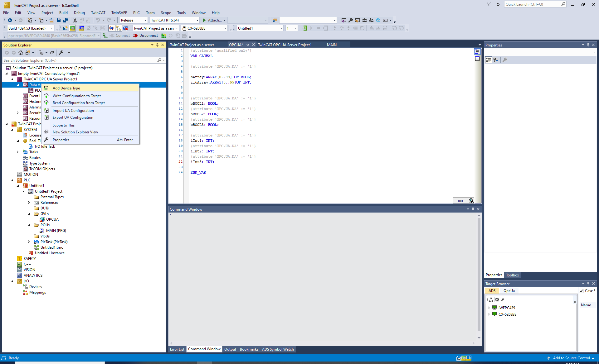Click the Disconnect OPC UA button
This screenshot has height=364, width=599.
point(145,36)
